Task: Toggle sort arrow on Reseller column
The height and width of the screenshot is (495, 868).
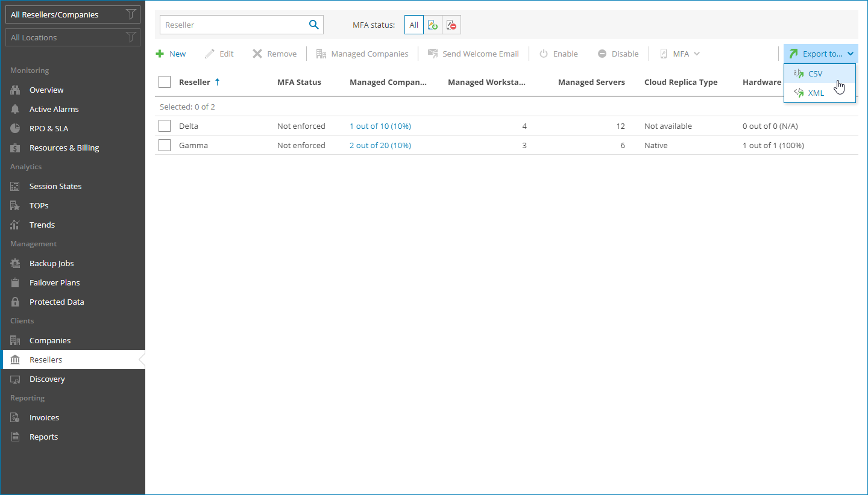Action: tap(217, 82)
